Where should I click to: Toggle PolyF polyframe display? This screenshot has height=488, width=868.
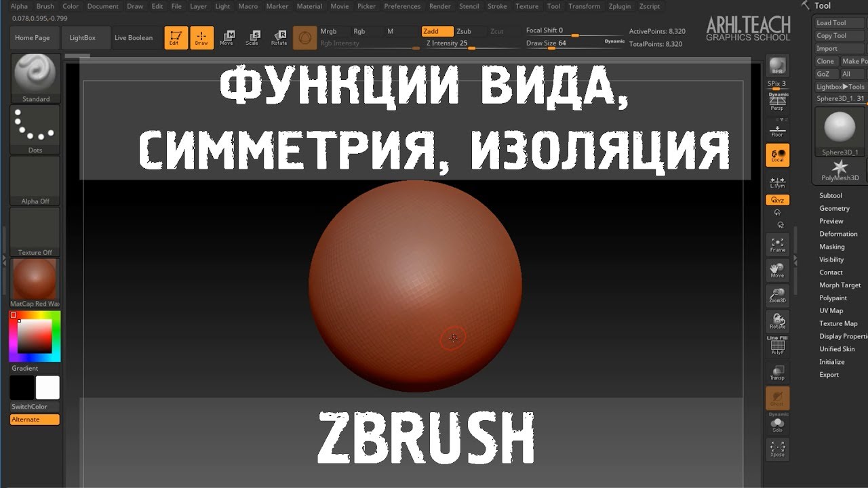tap(777, 346)
